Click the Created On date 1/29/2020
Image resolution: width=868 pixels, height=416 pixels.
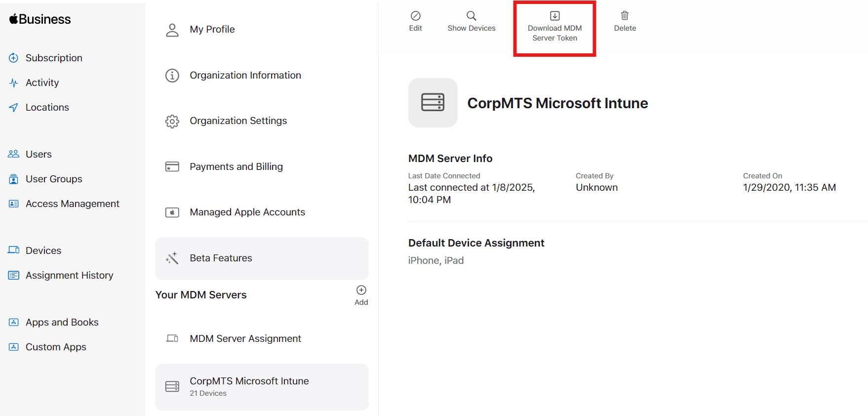pos(789,187)
